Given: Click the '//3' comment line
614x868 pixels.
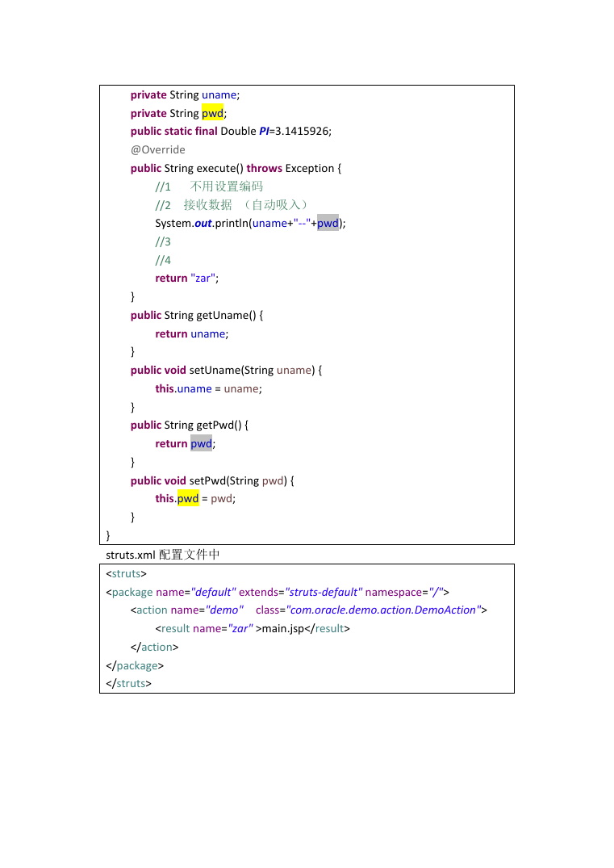Looking at the screenshot, I should [x=163, y=242].
